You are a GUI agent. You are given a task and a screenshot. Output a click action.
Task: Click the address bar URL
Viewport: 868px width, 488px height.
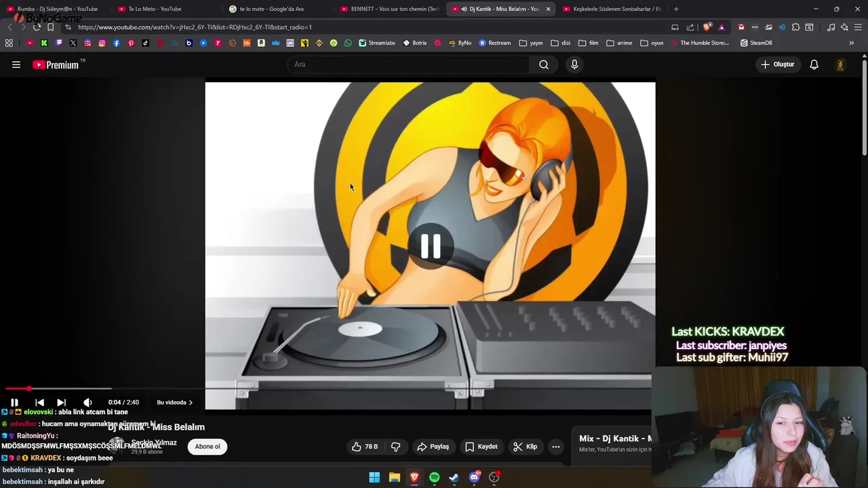[195, 27]
